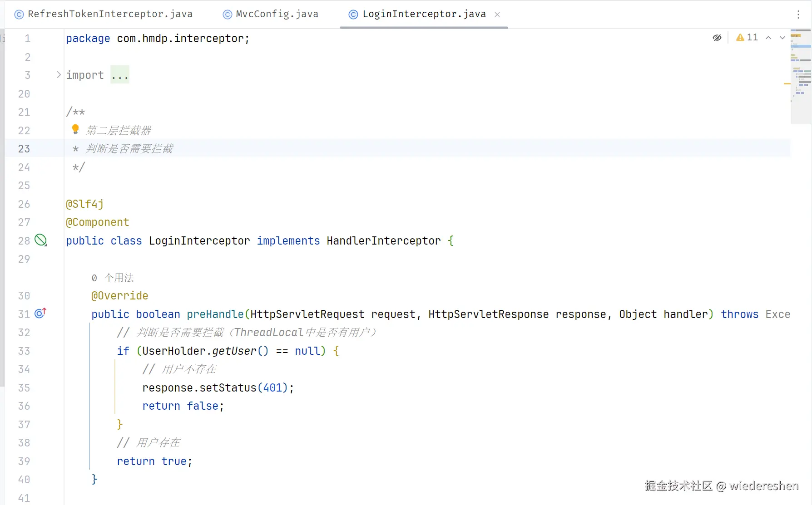Click the package name com.hmdp.interceptor
The width and height of the screenshot is (812, 505).
(x=180, y=39)
